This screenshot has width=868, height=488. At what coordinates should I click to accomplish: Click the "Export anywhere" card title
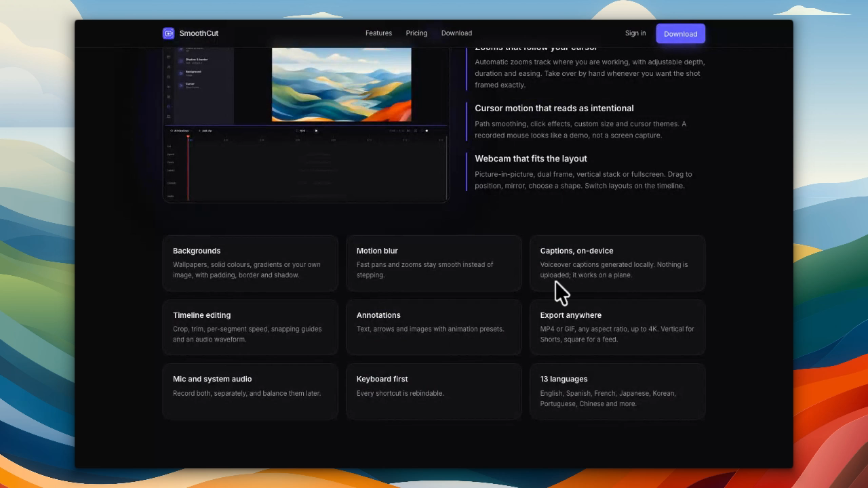pos(571,315)
